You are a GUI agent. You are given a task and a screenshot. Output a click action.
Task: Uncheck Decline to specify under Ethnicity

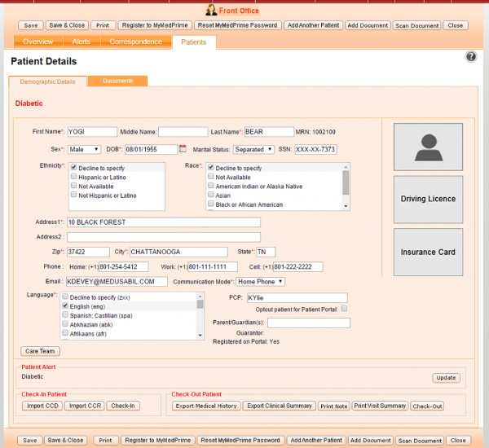click(x=73, y=168)
